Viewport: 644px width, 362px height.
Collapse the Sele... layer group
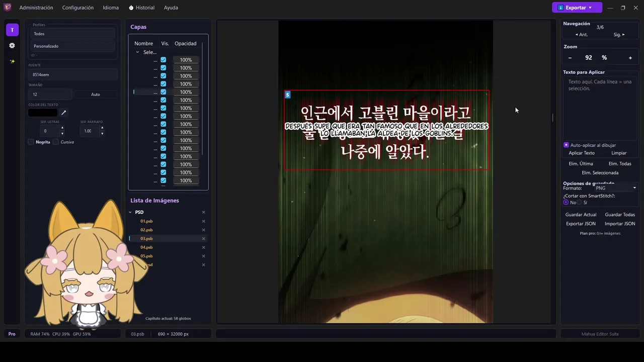click(x=137, y=52)
